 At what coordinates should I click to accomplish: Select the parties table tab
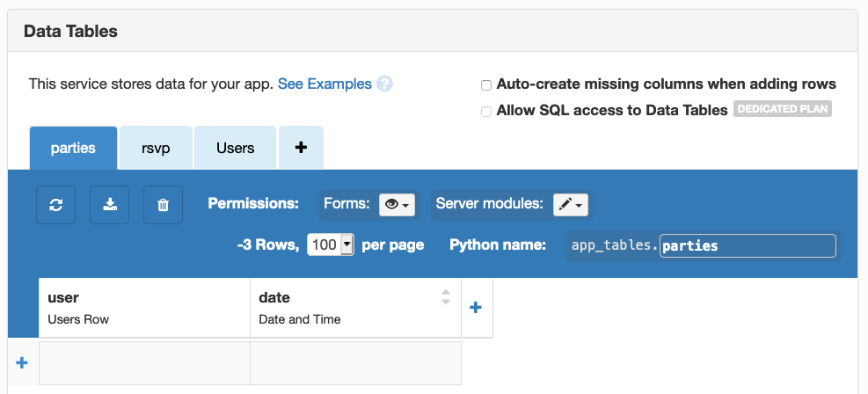point(73,148)
